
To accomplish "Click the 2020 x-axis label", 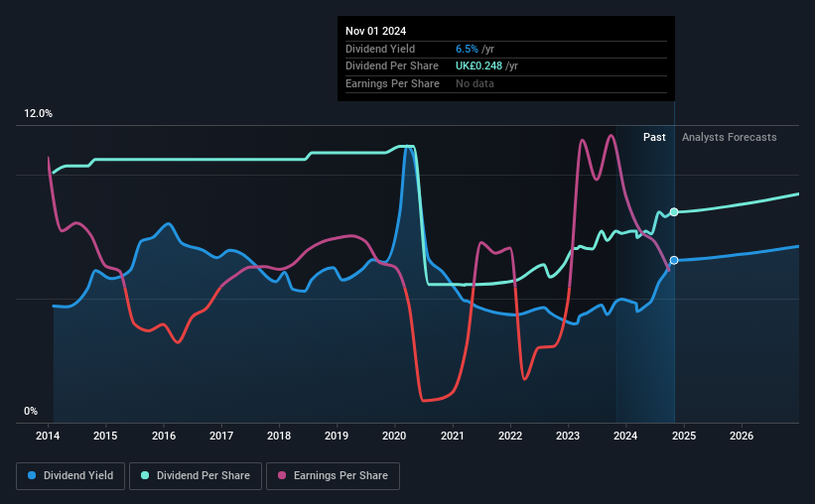I will point(394,436).
